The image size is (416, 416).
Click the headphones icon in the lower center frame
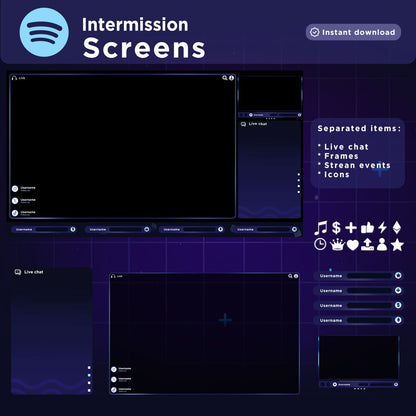(113, 276)
